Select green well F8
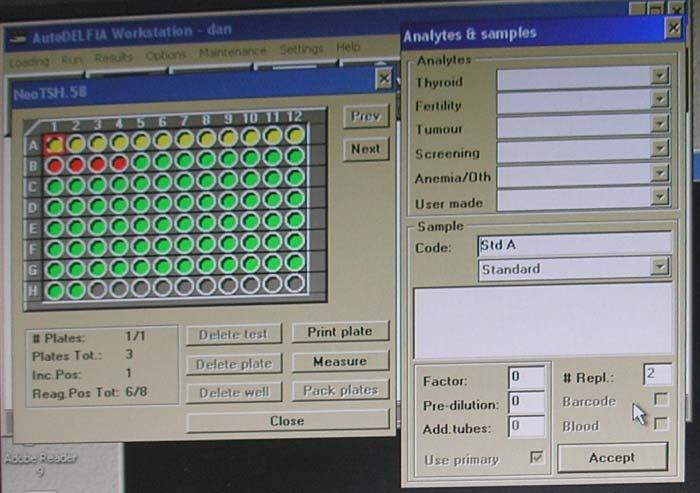The height and width of the screenshot is (493, 700). [x=206, y=244]
